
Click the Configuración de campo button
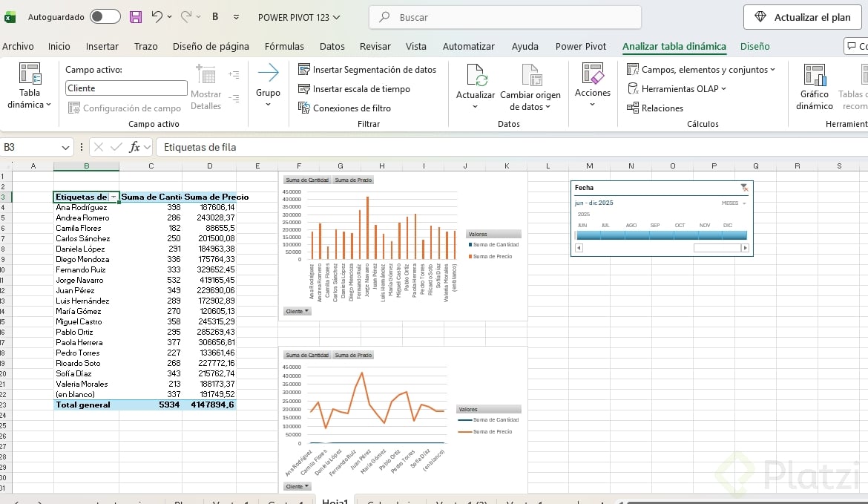pos(125,108)
